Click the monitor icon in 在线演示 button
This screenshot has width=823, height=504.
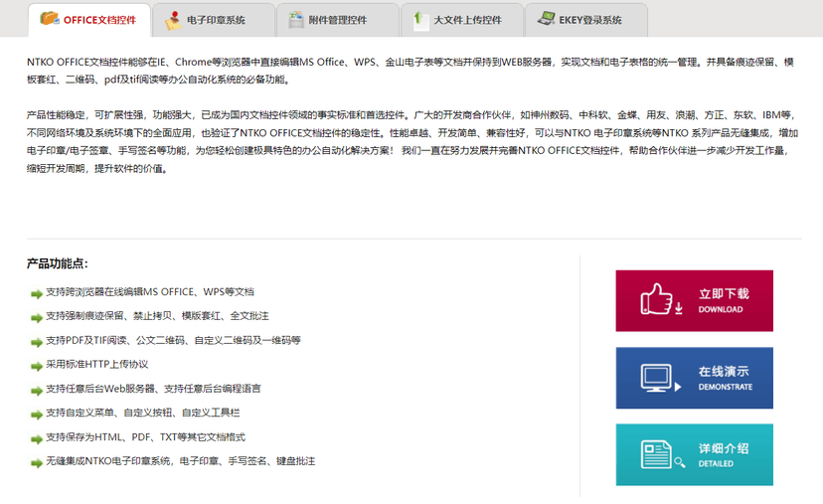659,378
